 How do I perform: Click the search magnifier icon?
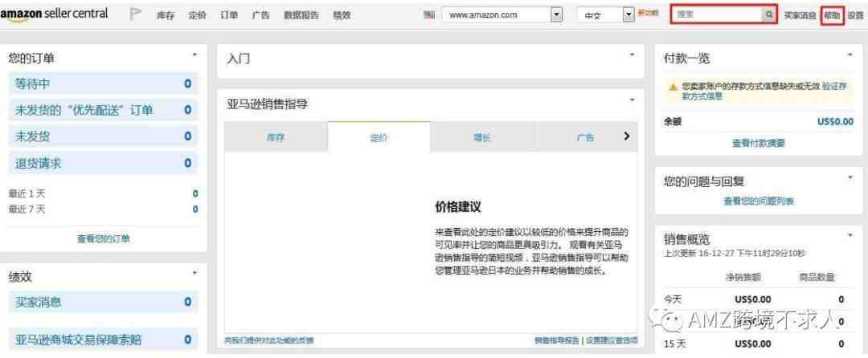click(x=768, y=15)
